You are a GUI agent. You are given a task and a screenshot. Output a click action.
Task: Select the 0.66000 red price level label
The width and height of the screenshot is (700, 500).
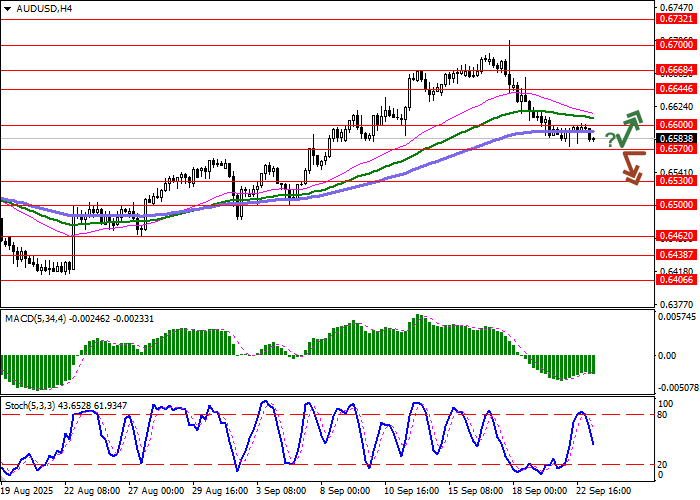[x=676, y=125]
